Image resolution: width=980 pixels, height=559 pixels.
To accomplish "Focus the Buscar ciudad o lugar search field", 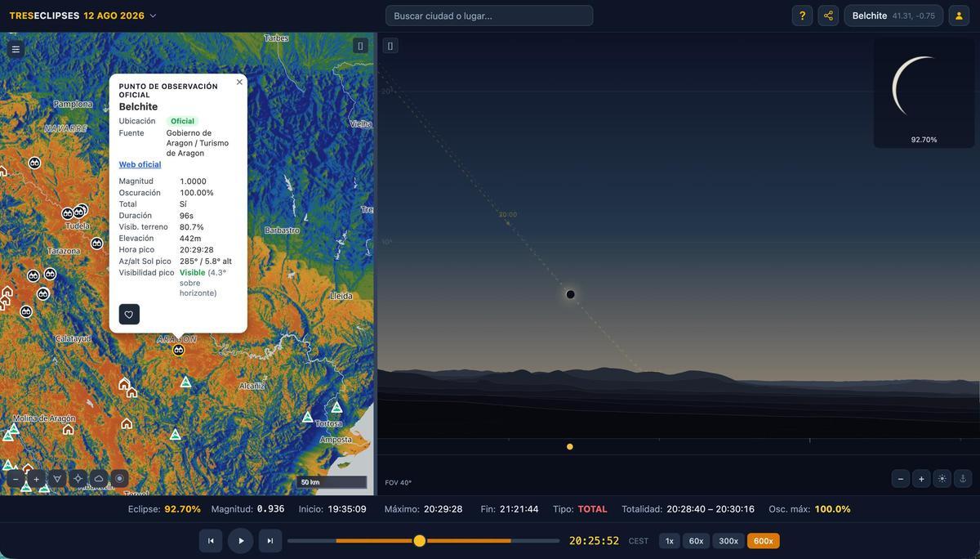I will click(489, 16).
